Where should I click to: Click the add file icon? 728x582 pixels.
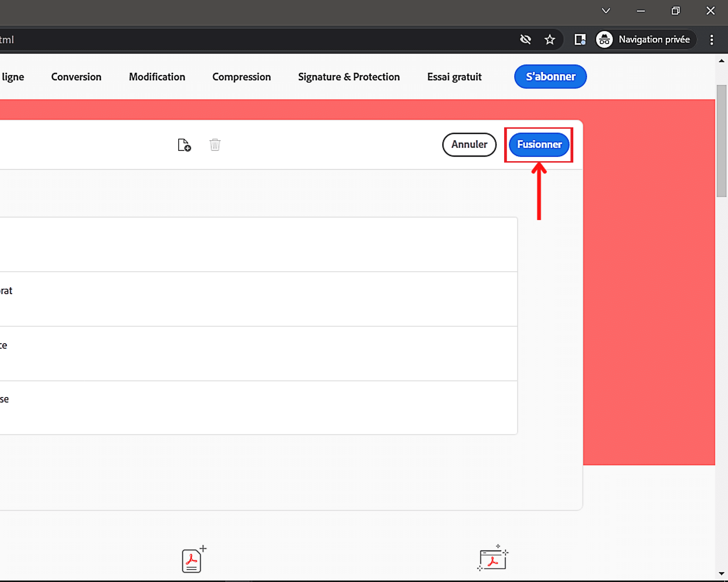(x=184, y=145)
